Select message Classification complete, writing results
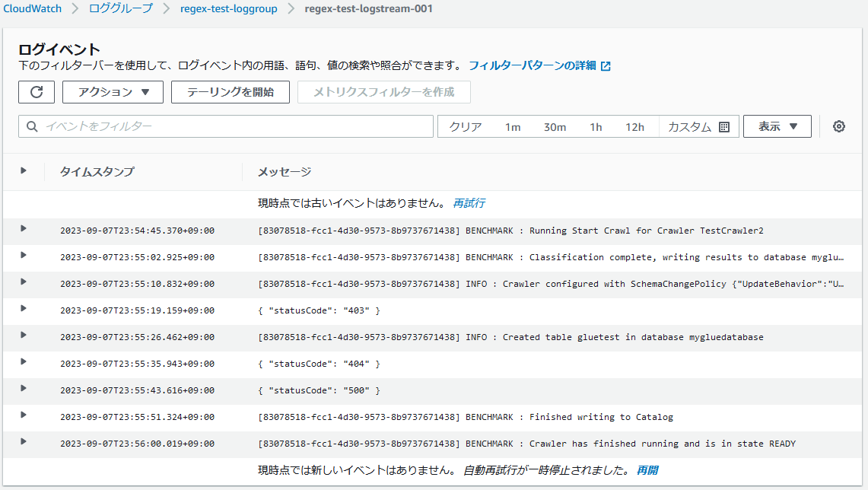The height and width of the screenshot is (490, 868). coord(551,257)
